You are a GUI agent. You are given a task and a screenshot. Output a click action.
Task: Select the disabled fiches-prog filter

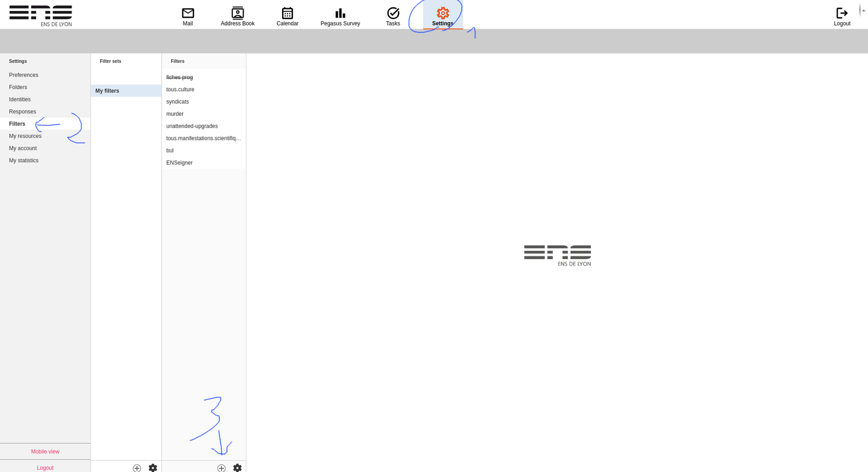click(180, 77)
